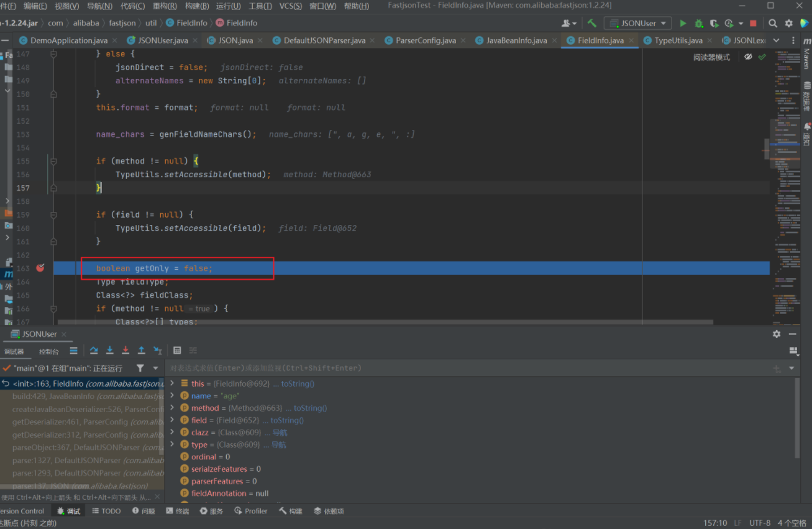Screen dimensions: 812x529
Task: Open the 导航(N) Navigate menu
Action: [99, 6]
